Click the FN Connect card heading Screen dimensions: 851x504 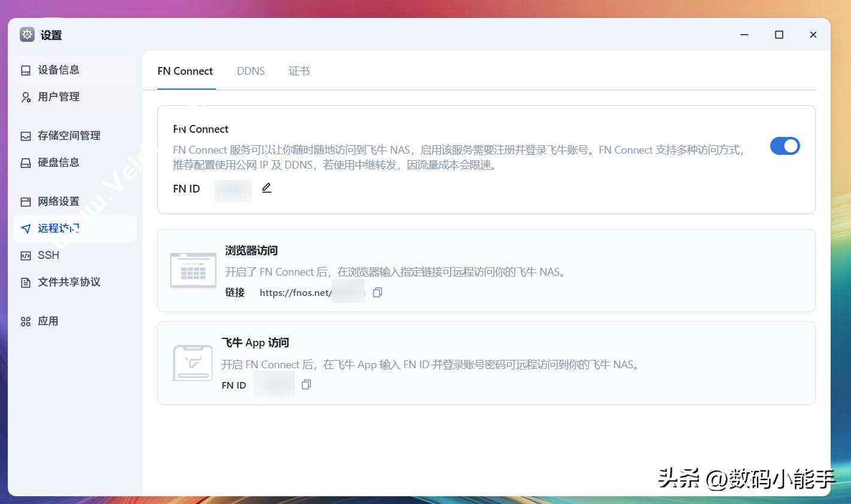tap(200, 129)
